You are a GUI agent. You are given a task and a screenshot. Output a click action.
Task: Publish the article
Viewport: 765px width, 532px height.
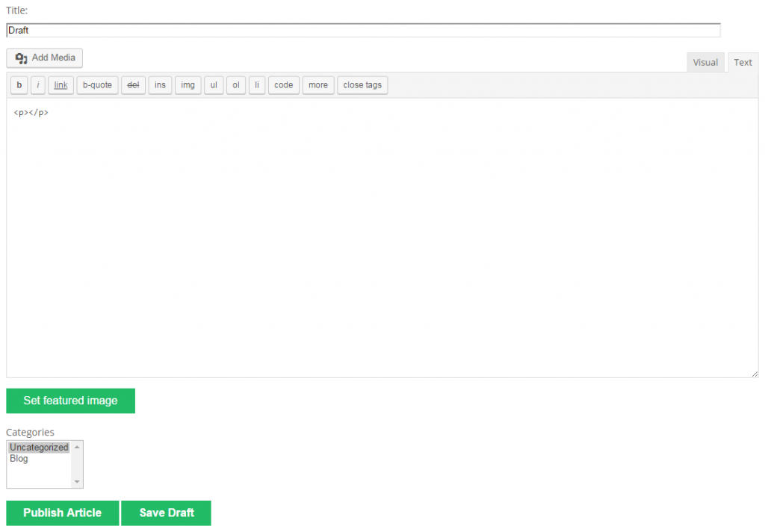pyautogui.click(x=62, y=513)
